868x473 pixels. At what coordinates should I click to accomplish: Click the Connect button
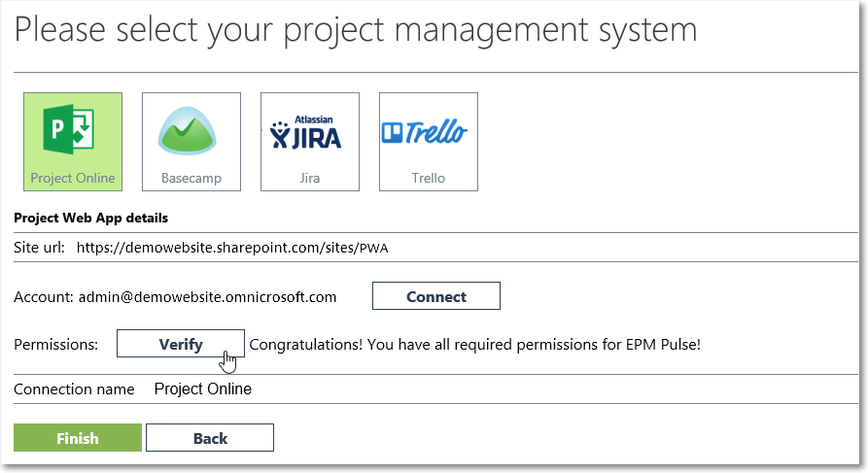point(436,296)
